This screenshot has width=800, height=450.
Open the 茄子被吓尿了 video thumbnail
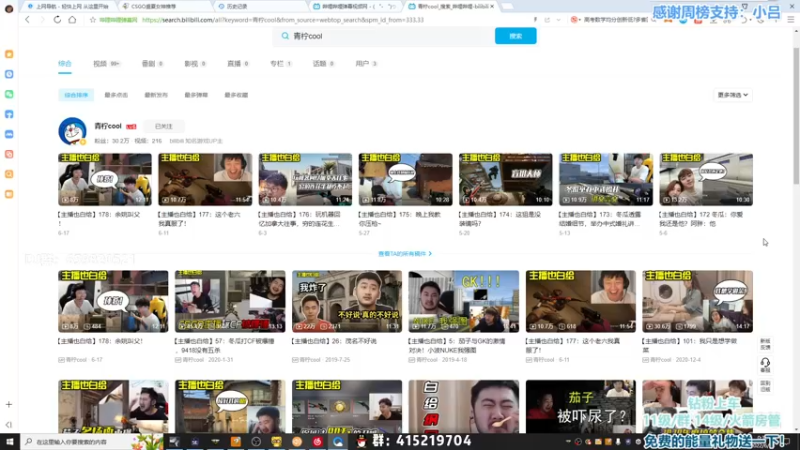click(581, 407)
